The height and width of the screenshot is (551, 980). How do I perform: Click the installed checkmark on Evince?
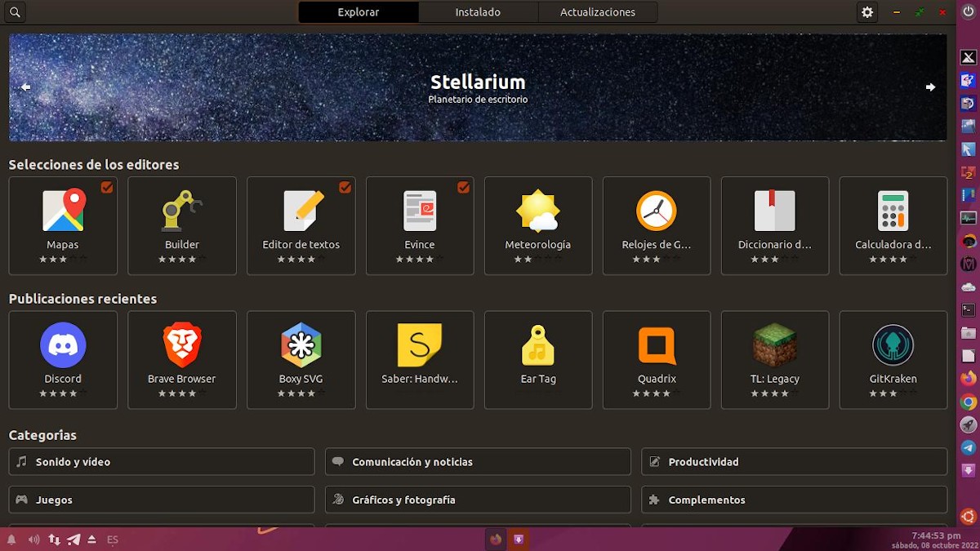[x=463, y=188]
